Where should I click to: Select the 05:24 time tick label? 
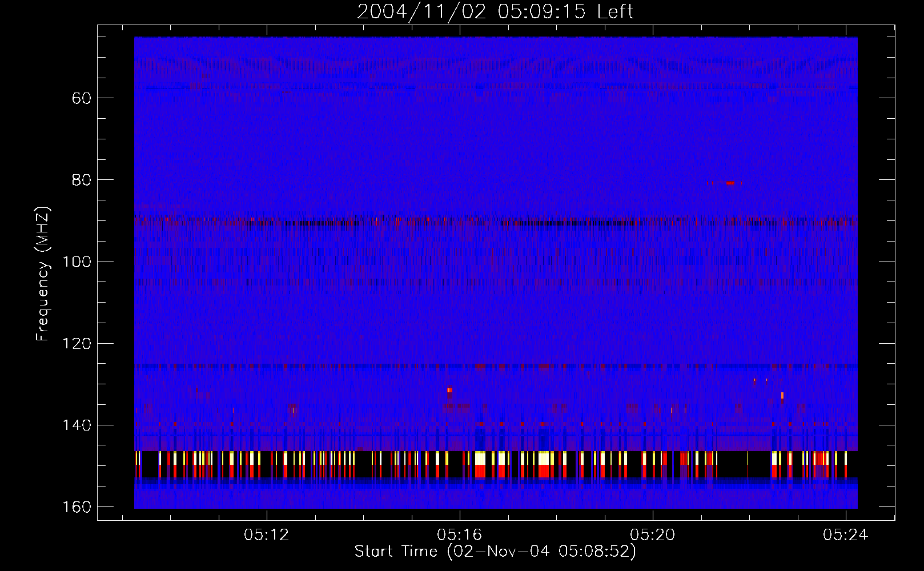(x=846, y=534)
